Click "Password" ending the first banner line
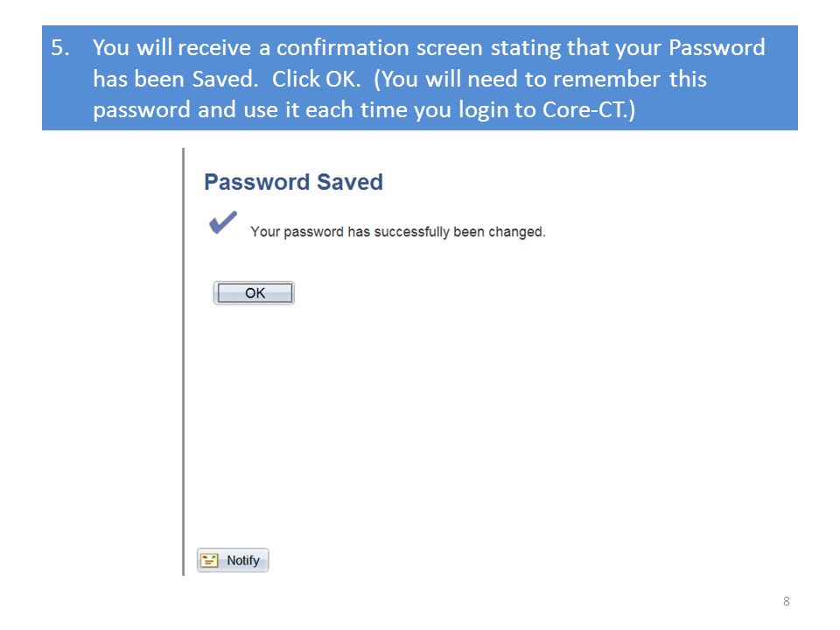This screenshot has height=630, width=840. [717, 47]
